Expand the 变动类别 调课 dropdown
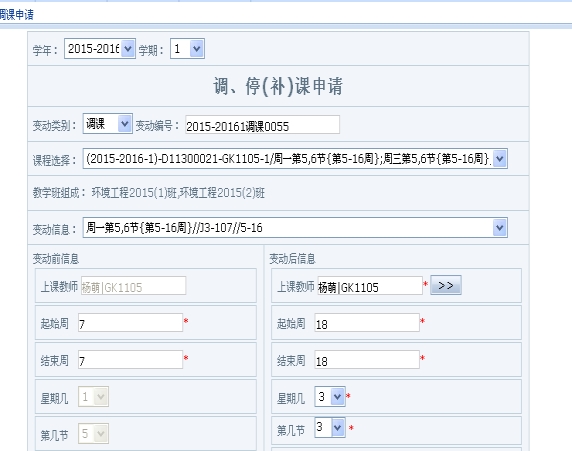Screen dimensions: 572x451 click(x=107, y=124)
